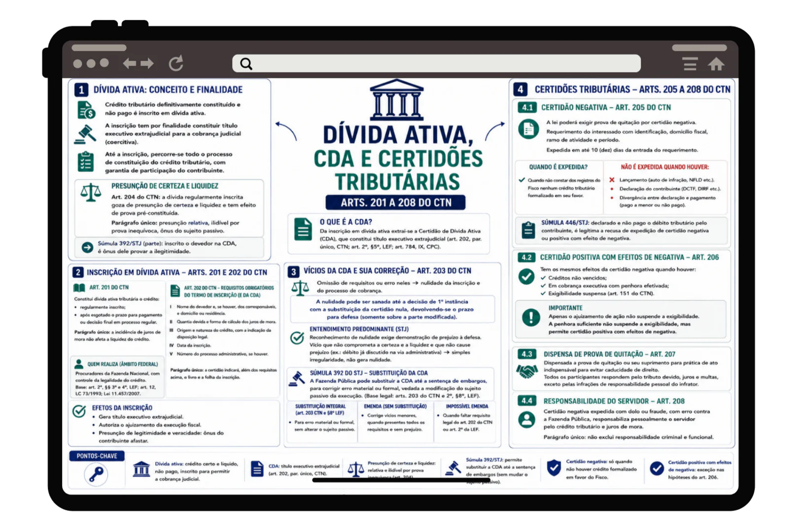Click the bank icon beside 'Dívida ativa: crédito certo'
This screenshot has height=532, width=799.
141,469
